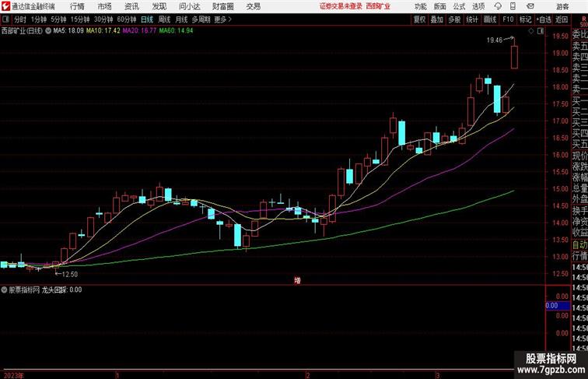
Task: Click the MA60: 14.94 indicator value
Action: point(176,31)
